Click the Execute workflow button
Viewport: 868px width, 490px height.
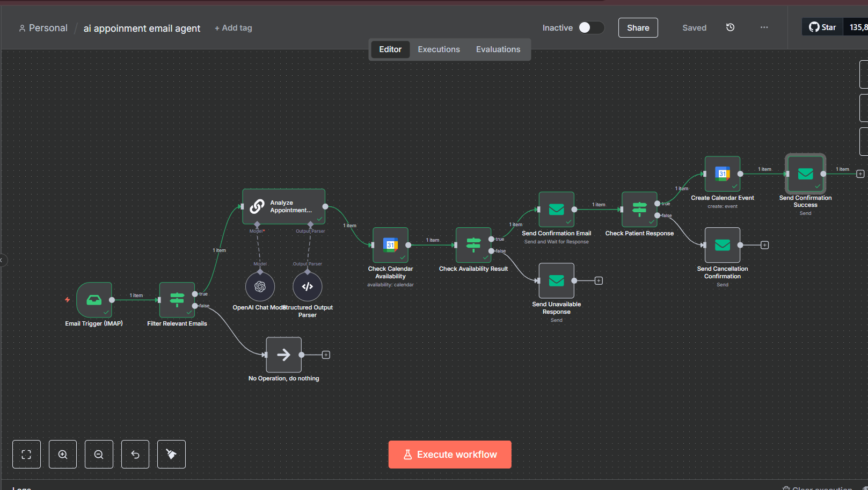click(x=450, y=455)
